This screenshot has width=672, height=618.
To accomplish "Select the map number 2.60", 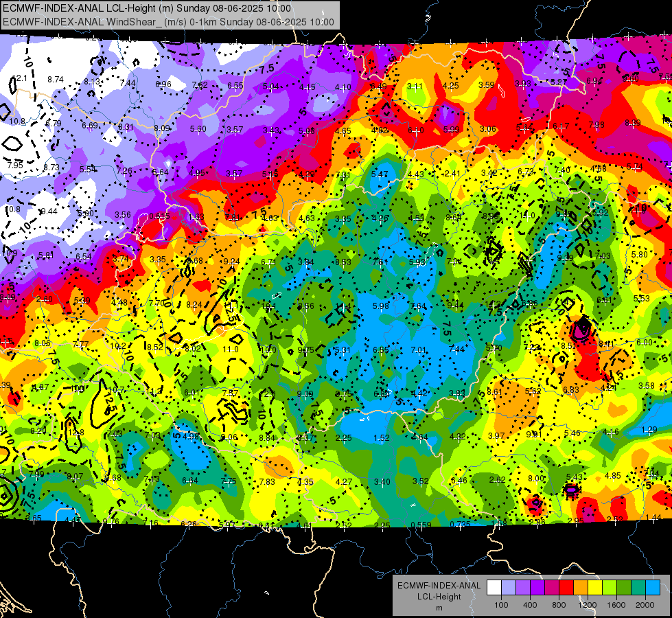I will pos(45,299).
